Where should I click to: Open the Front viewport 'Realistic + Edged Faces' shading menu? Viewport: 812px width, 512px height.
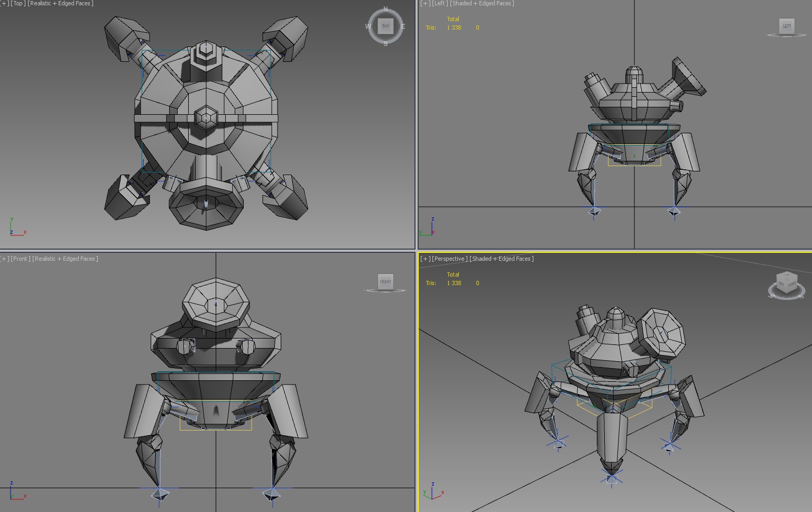(x=66, y=259)
